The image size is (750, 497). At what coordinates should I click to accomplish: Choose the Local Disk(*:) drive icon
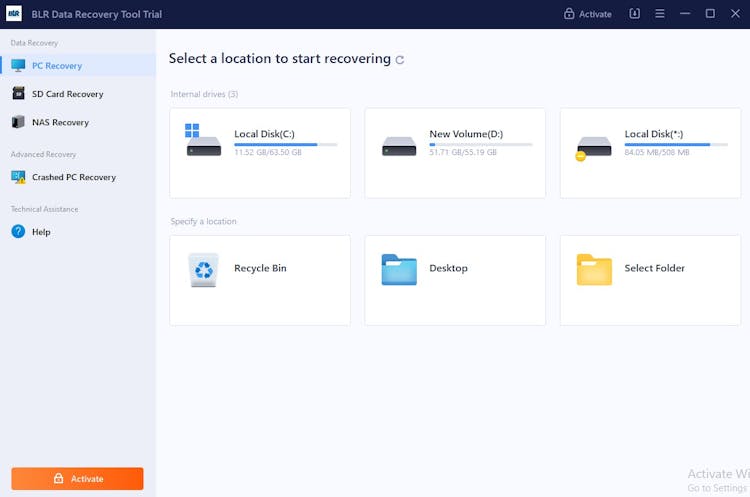coord(594,146)
